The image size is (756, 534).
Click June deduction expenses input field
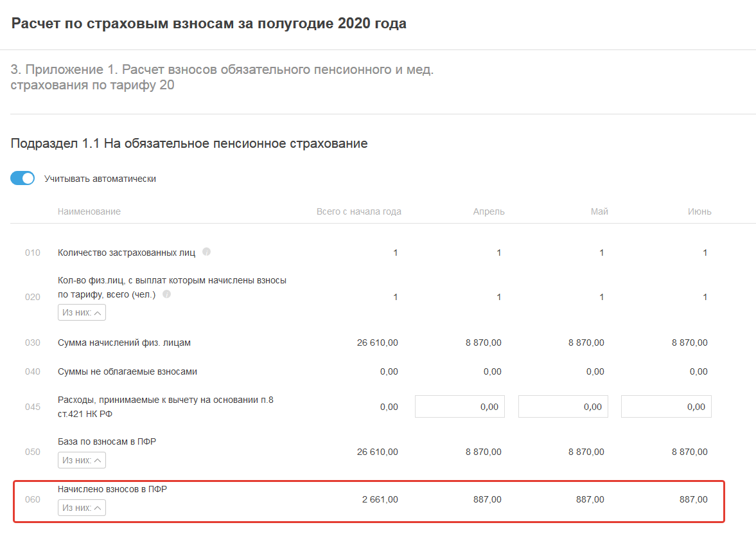point(666,407)
